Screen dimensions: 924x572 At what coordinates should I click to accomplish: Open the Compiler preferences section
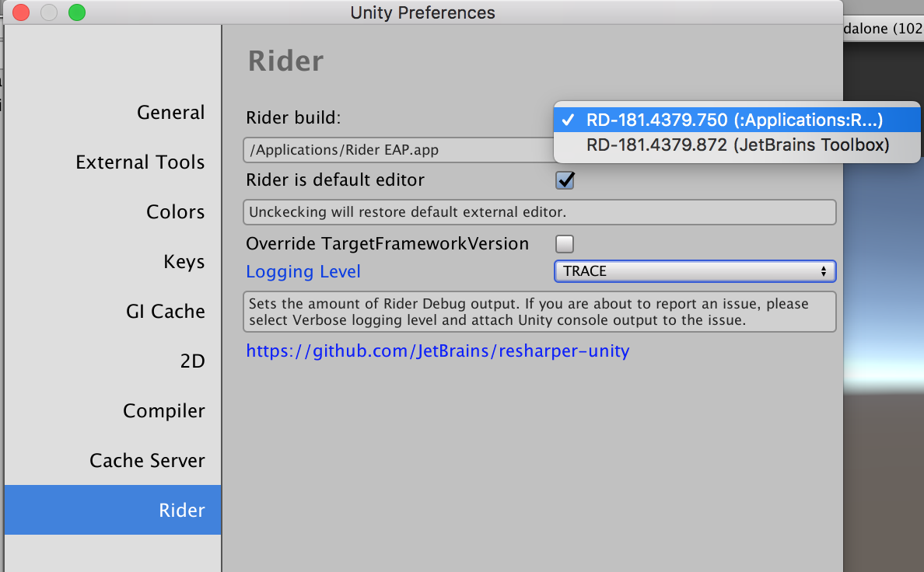164,410
